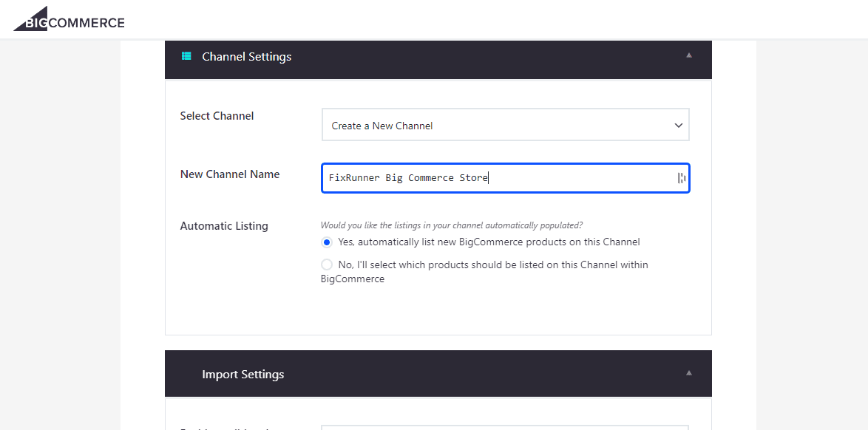This screenshot has height=430, width=868.
Task: Click the BigCommerce logo
Action: [69, 18]
